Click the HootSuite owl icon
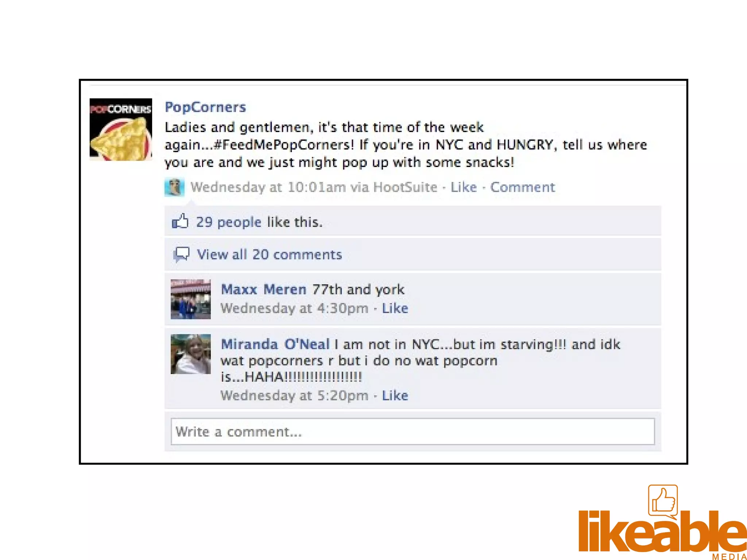This screenshot has width=747, height=560. coord(174,187)
